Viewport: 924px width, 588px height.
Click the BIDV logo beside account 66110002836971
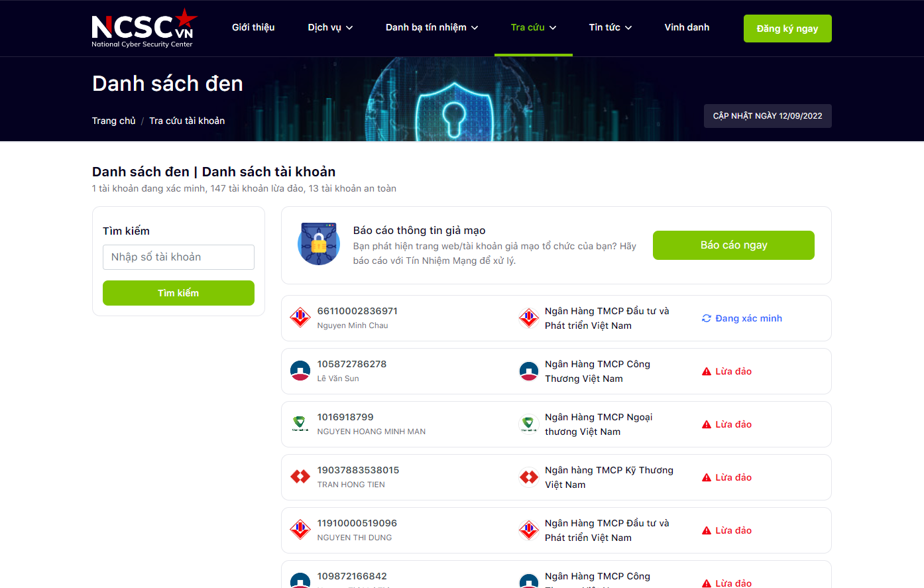[x=300, y=318]
